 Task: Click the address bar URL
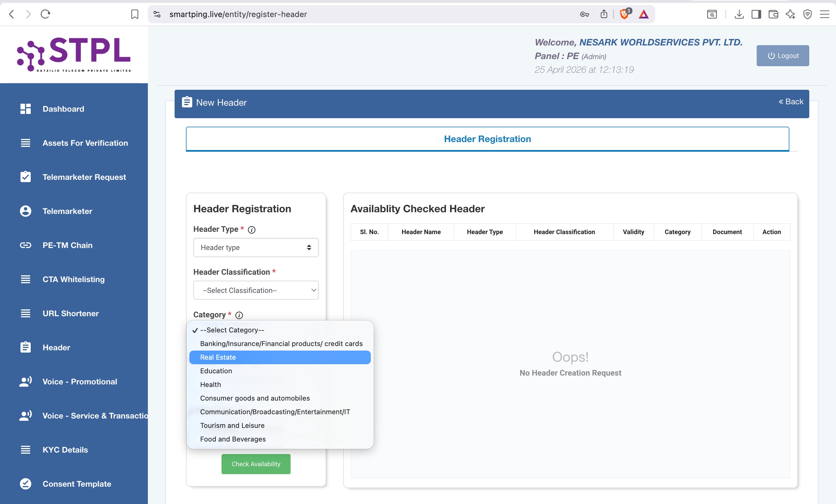click(x=238, y=14)
